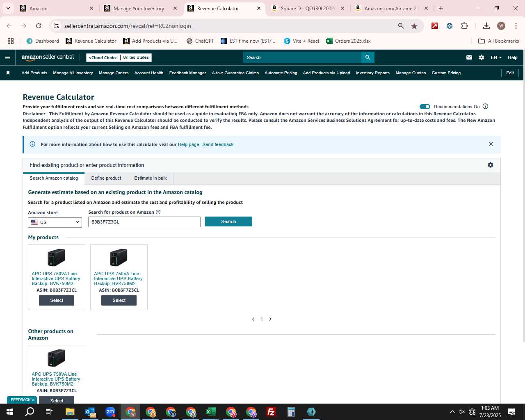The image size is (525, 420).
Task: Open the browser tab search dropdown arrow
Action: click(x=8, y=8)
